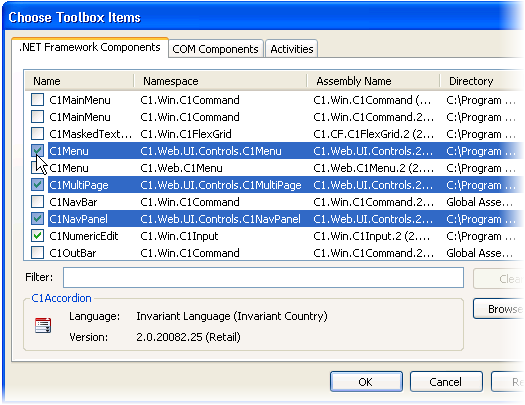This screenshot has width=525, height=405.
Task: Sort by Directory column header
Action: tap(482, 81)
